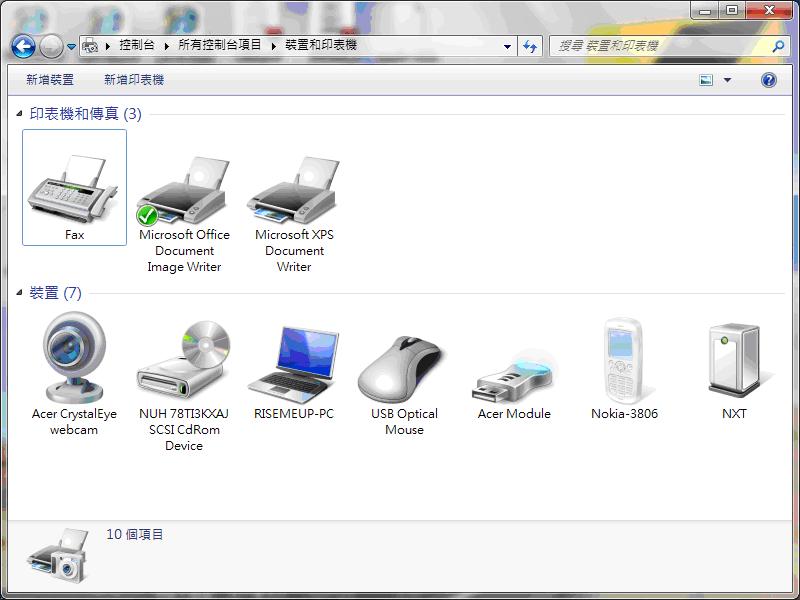Go to 所有控制台項目 in the breadcrumb
Screen dimensions: 800x600
pyautogui.click(x=220, y=45)
